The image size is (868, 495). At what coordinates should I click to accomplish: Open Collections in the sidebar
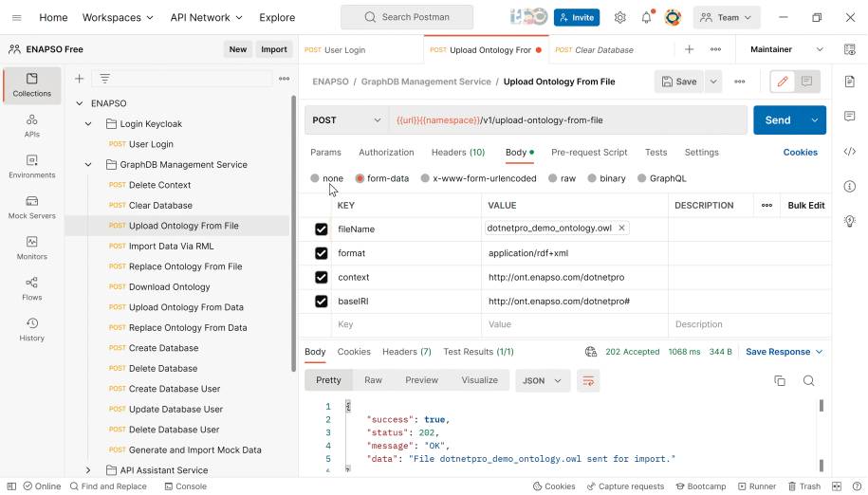[32, 85]
